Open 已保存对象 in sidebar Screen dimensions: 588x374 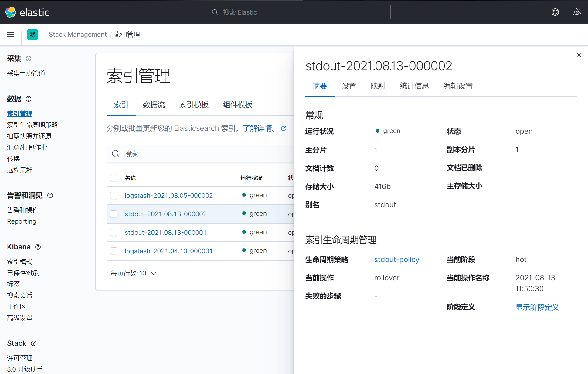coord(23,273)
